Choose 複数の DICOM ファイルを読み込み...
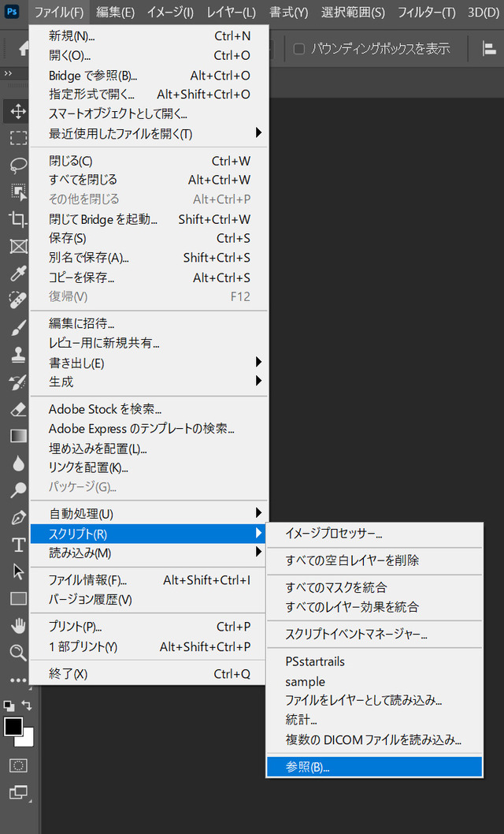The width and height of the screenshot is (504, 834). pos(374,740)
